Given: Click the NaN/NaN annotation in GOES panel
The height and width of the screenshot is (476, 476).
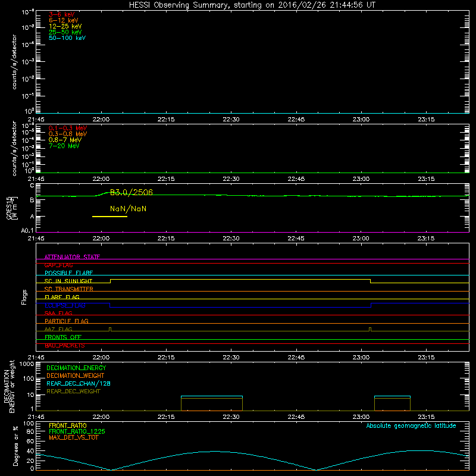Looking at the screenshot, I should 128,209.
